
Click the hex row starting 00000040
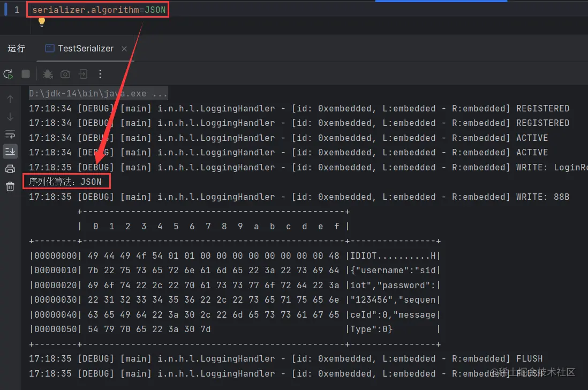(235, 314)
